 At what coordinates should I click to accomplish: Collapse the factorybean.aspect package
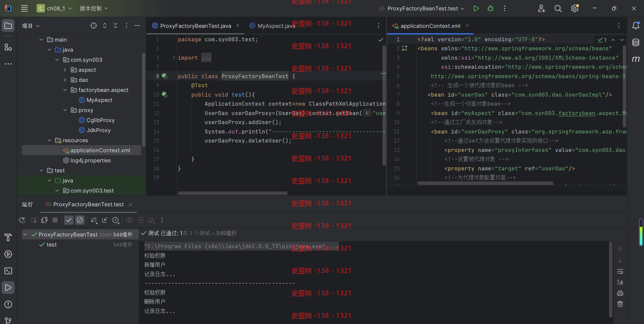[x=65, y=90]
